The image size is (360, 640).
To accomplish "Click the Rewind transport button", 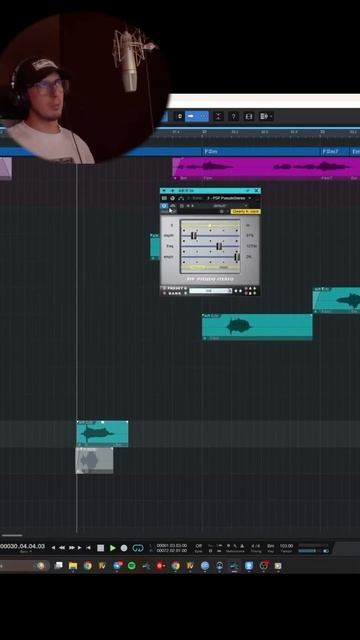I will click(x=62, y=548).
